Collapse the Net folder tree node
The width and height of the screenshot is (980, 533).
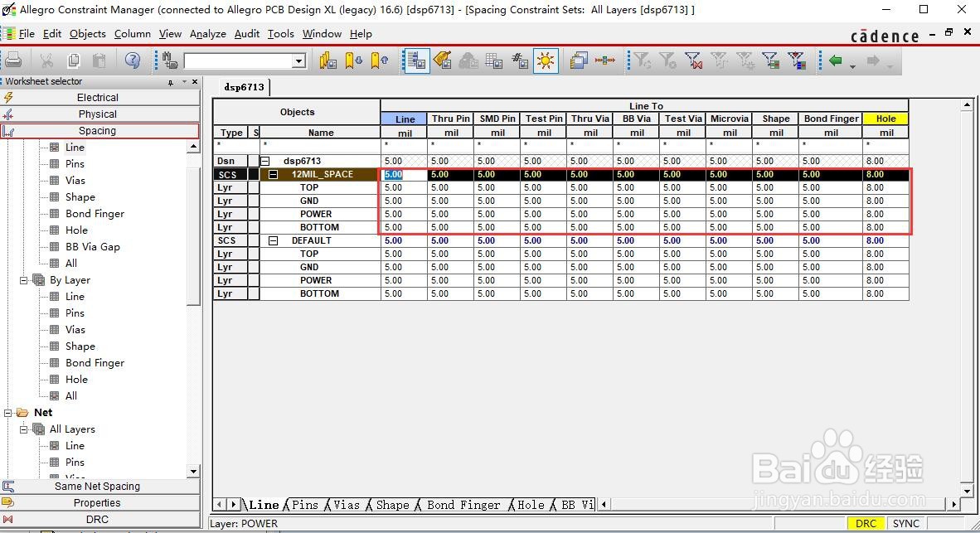pos(8,413)
